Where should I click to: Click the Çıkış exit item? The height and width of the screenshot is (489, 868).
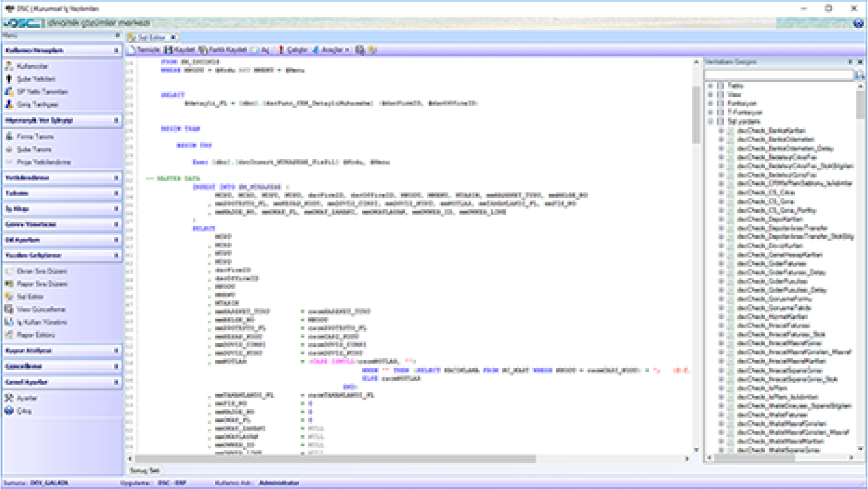pos(19,411)
